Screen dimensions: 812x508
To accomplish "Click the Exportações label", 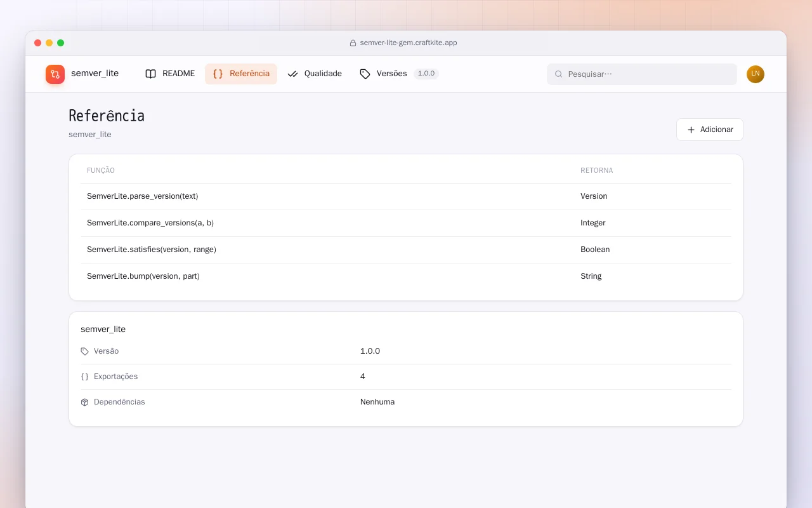I will pyautogui.click(x=115, y=377).
